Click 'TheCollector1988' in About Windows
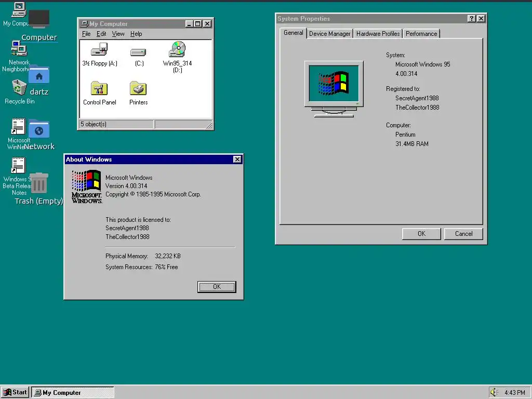The width and height of the screenshot is (532, 399). (127, 237)
